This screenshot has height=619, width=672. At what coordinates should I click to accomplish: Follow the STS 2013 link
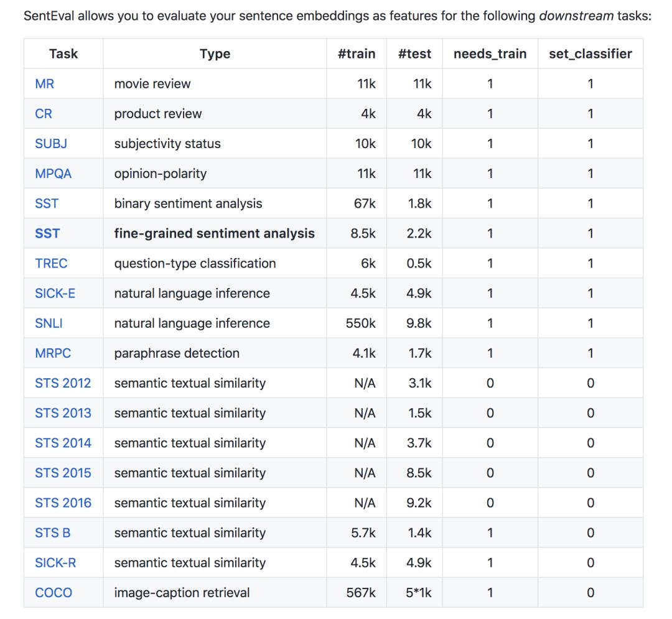click(x=63, y=413)
